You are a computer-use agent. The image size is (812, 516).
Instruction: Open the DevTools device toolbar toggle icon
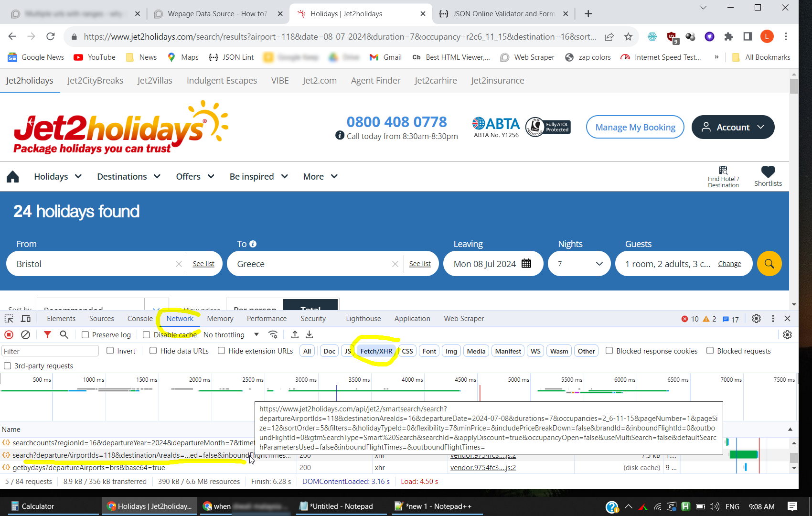26,319
